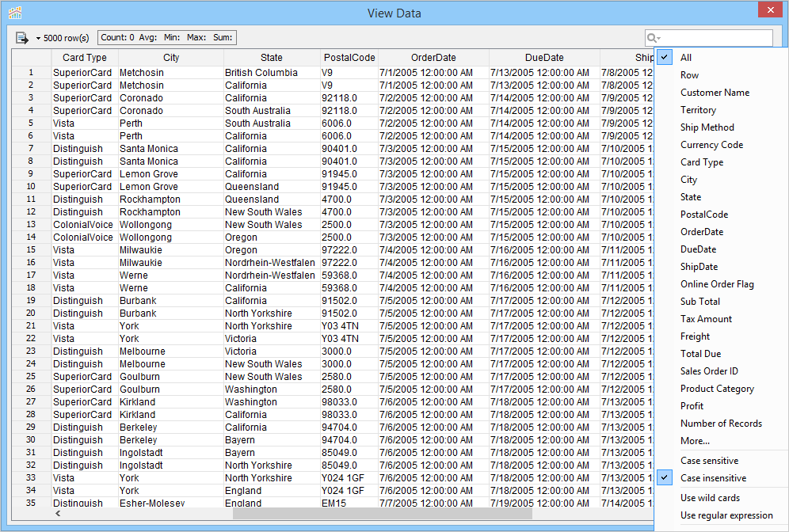
Task: Select State in the search menu
Action: (721, 197)
